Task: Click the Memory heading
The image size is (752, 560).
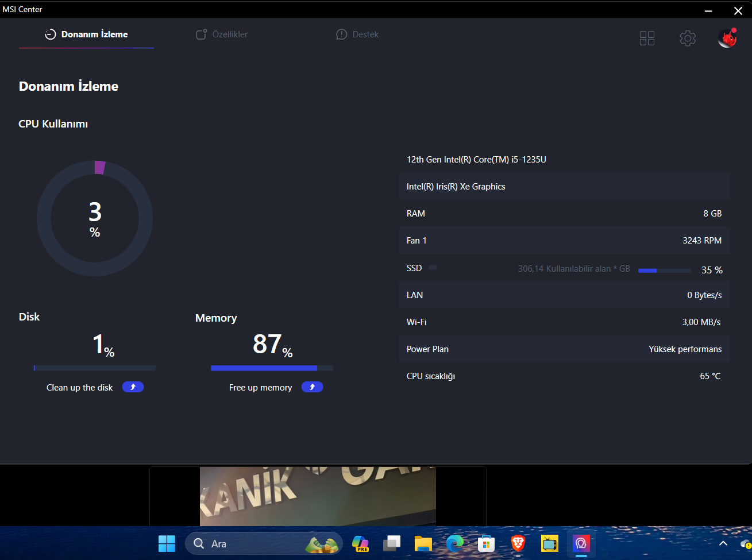Action: tap(216, 318)
